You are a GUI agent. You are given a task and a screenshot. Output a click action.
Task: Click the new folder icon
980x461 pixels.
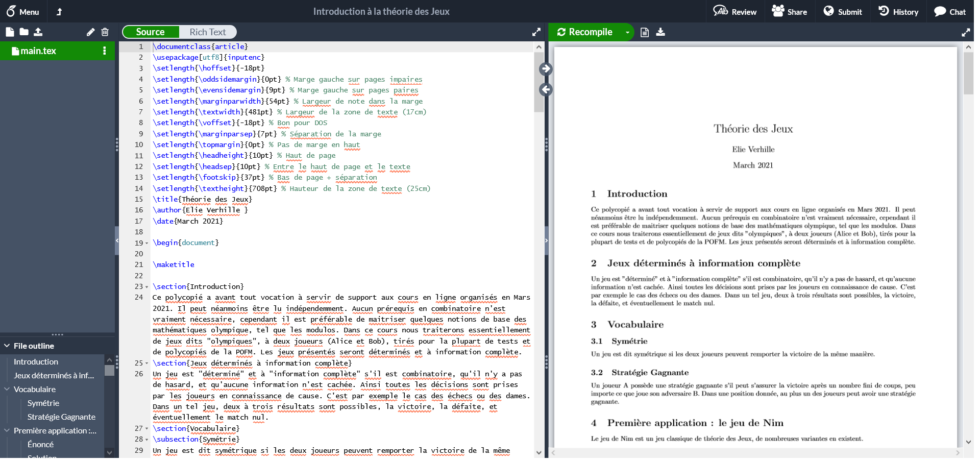pyautogui.click(x=24, y=32)
